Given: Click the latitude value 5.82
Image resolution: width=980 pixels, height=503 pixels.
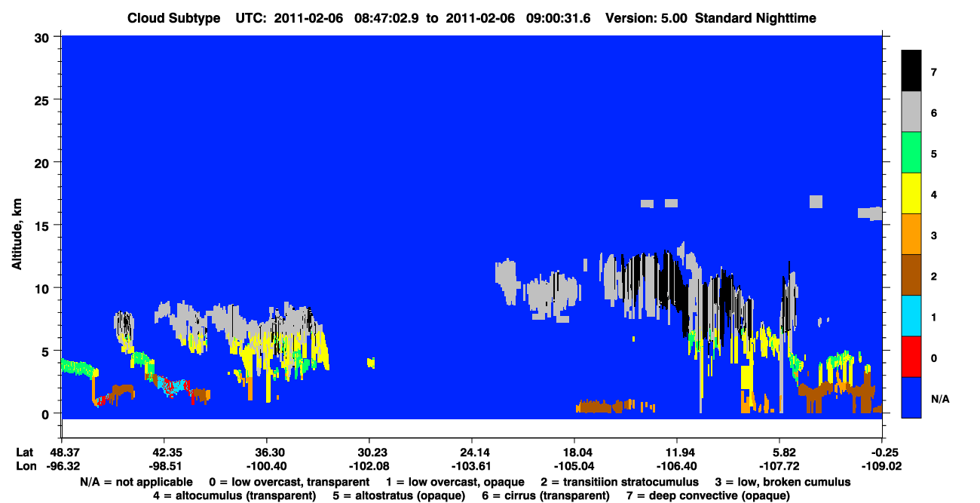Looking at the screenshot, I should tap(779, 452).
